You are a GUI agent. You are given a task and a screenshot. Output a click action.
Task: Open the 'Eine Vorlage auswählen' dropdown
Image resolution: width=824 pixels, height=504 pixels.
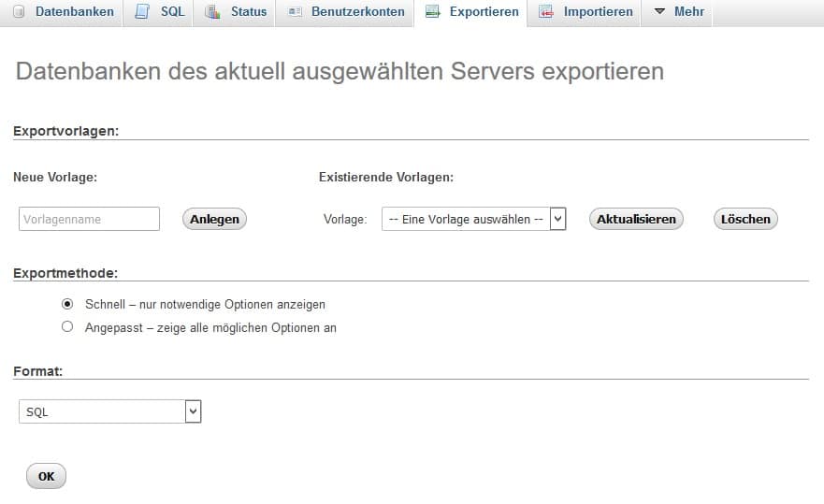point(473,219)
